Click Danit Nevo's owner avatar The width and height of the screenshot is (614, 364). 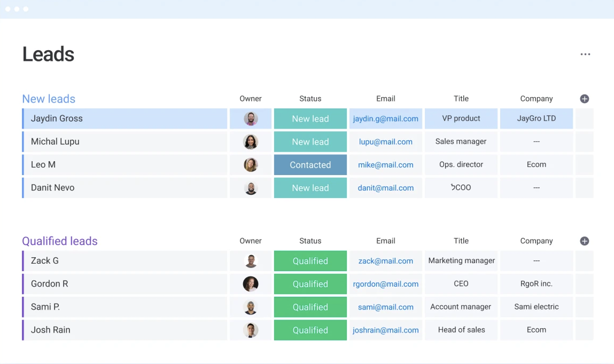tap(250, 188)
